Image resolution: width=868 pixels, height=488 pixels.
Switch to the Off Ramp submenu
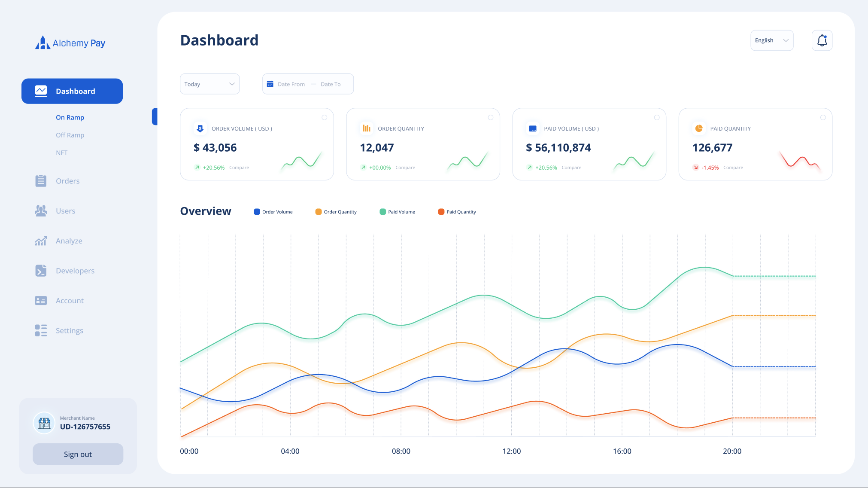coord(70,135)
